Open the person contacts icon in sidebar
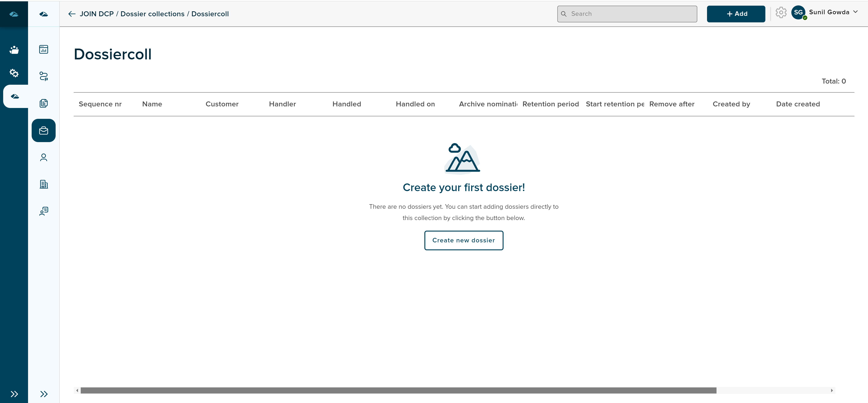 (x=43, y=157)
